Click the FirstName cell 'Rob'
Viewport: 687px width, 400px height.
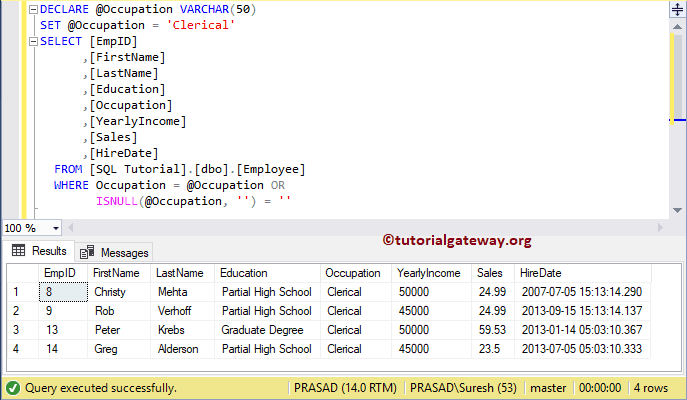pyautogui.click(x=119, y=311)
